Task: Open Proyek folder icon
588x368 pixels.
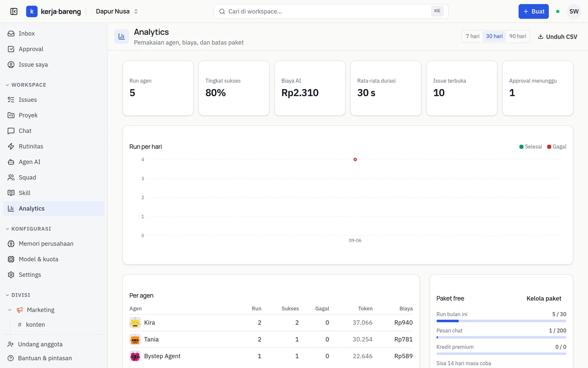Action: pos(11,115)
